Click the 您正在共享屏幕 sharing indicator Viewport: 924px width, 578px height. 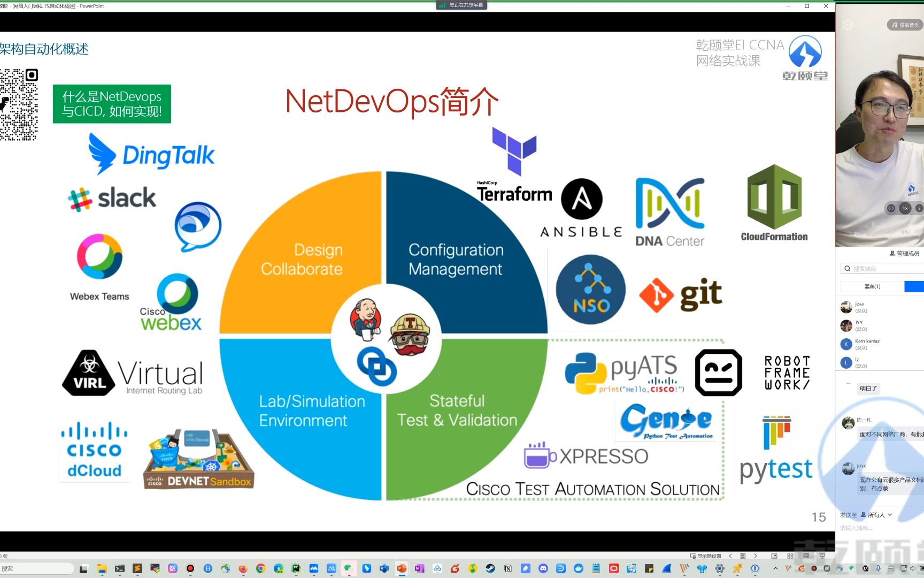[x=461, y=5]
